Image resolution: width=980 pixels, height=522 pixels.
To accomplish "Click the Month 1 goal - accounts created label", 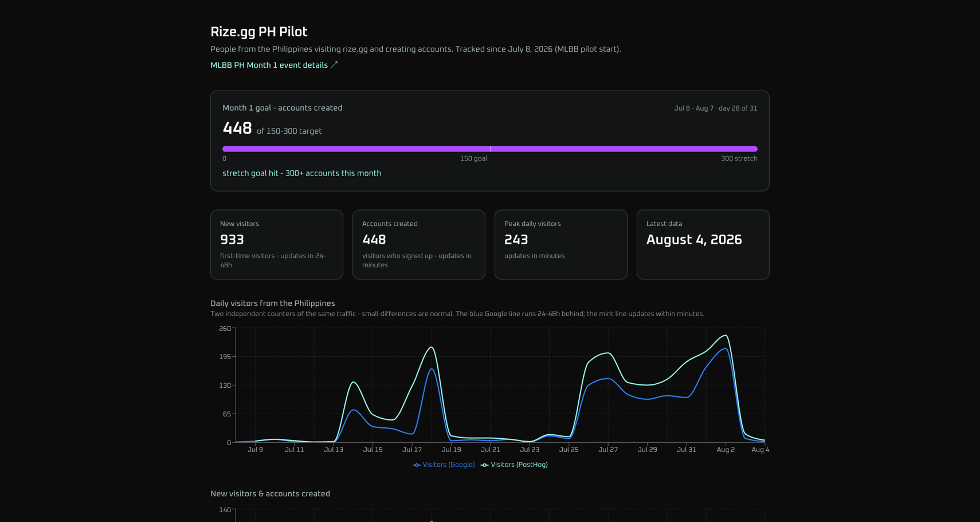I will point(282,108).
